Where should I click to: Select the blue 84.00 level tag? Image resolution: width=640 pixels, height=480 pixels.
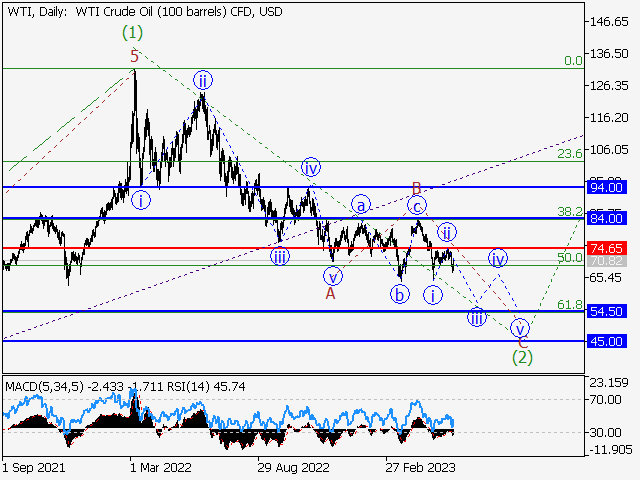coord(607,218)
